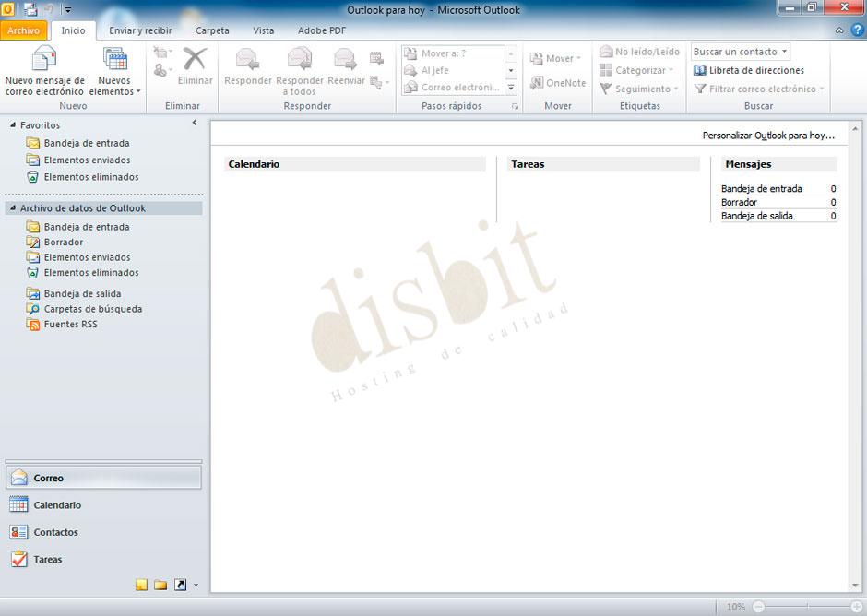Click the Mover ribbon icon

click(x=556, y=57)
